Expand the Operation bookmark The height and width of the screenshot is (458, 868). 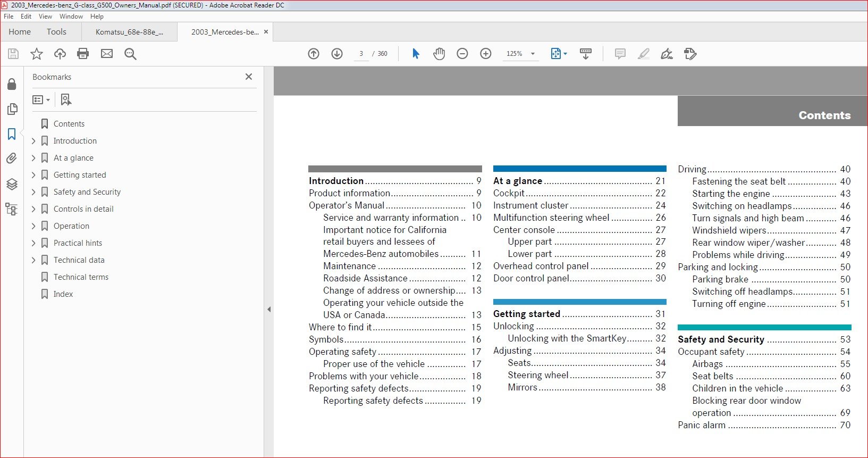click(33, 226)
